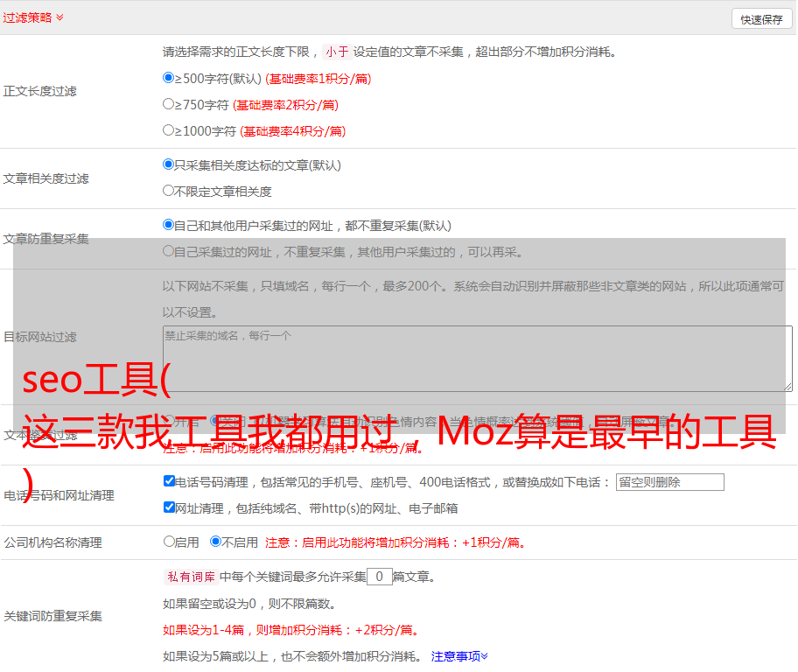Screen dimensions: 798x672
Task: Select the ≥500字符 (默认) radio option
Action: click(169, 77)
